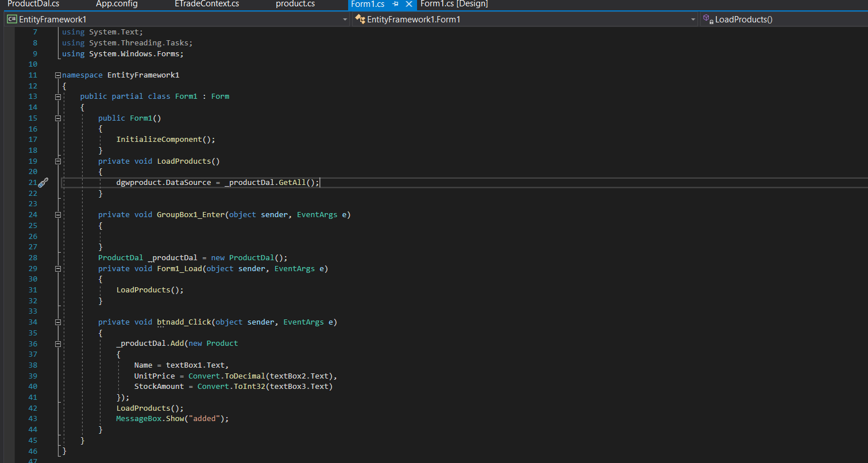Switch to the Form1.cs [Design] tab
868x463 pixels.
click(454, 4)
